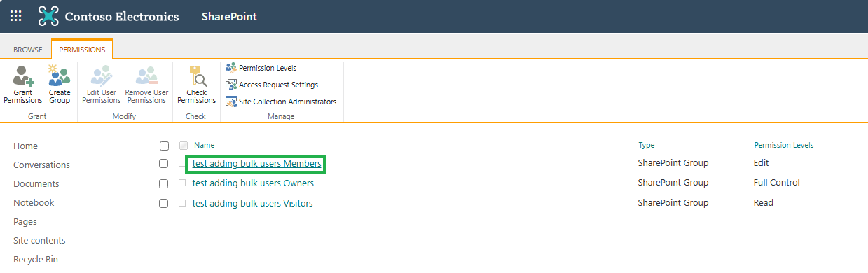The width and height of the screenshot is (868, 273).
Task: Click the Site Collection Administrators ribbon icon
Action: coord(230,101)
